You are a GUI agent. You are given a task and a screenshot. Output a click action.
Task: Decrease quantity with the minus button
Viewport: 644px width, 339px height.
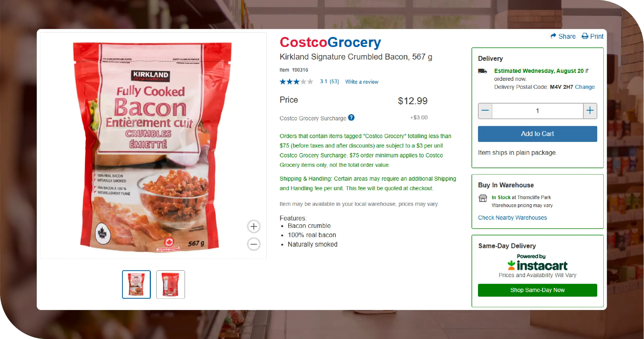click(485, 111)
